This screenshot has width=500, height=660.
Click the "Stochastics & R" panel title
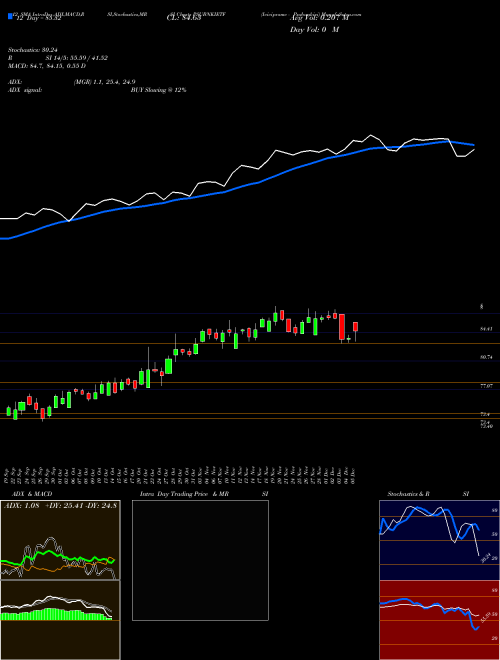[x=409, y=494]
